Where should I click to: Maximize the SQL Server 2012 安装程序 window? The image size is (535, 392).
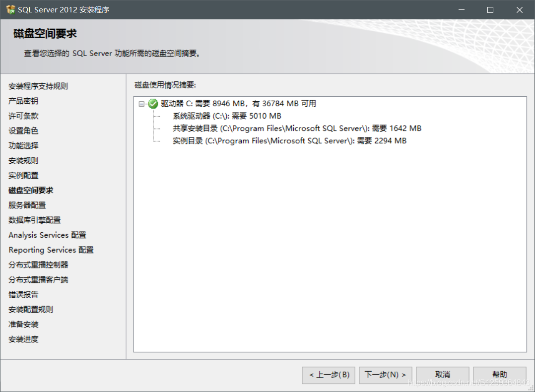(x=490, y=10)
